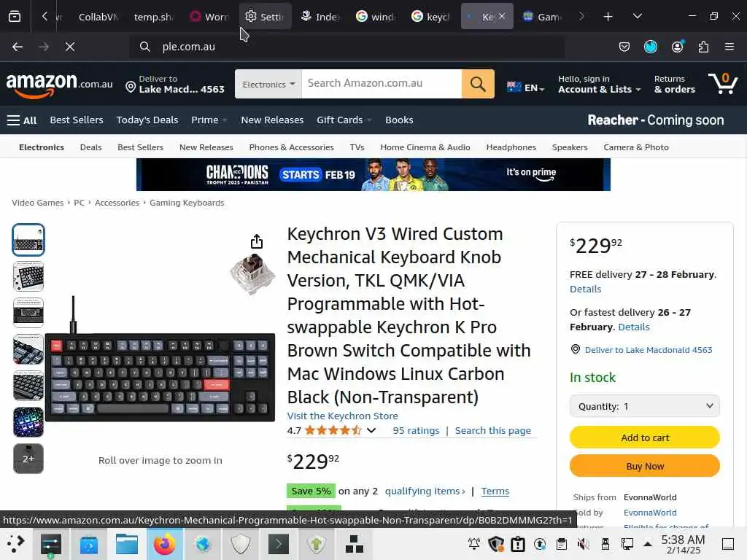Open the EN language selector

click(526, 87)
